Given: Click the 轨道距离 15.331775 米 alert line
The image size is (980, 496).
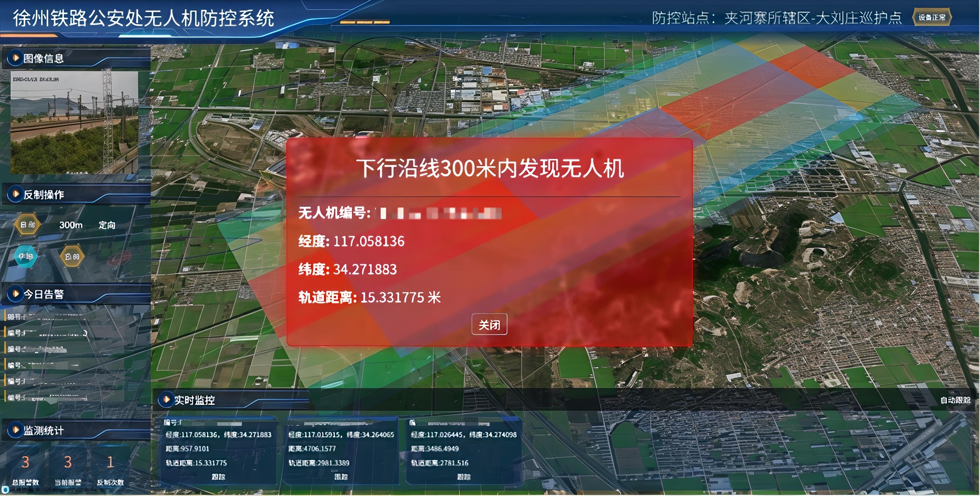Looking at the screenshot, I should pos(370,297).
